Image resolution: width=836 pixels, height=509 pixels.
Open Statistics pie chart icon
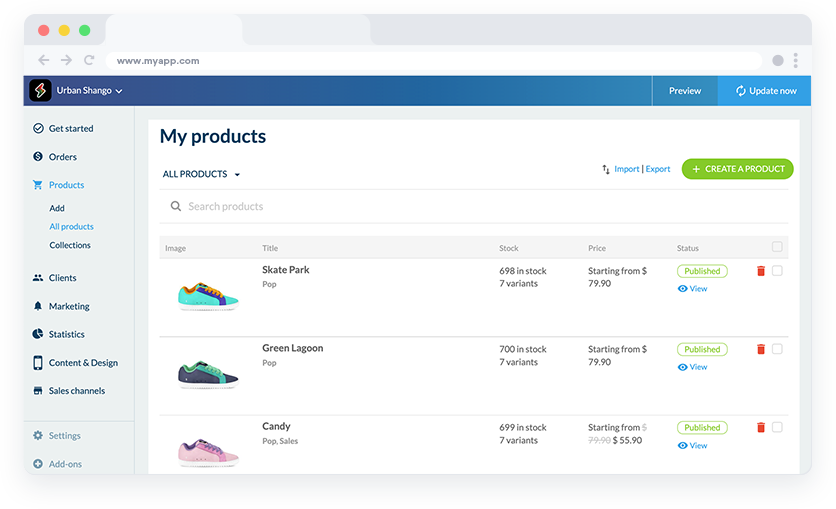38,334
